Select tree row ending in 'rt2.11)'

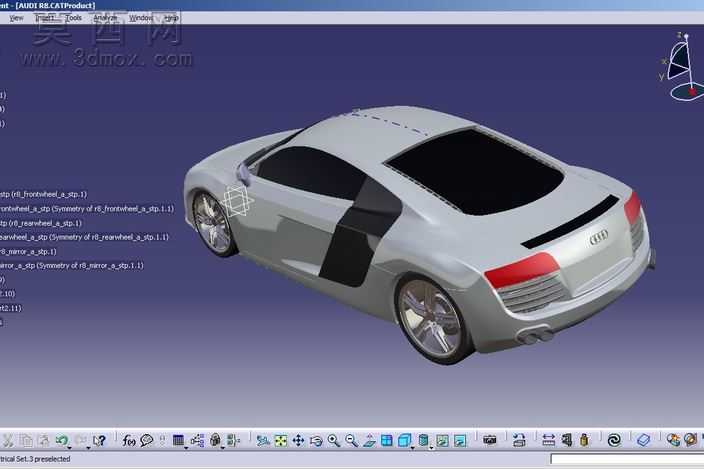click(11, 308)
